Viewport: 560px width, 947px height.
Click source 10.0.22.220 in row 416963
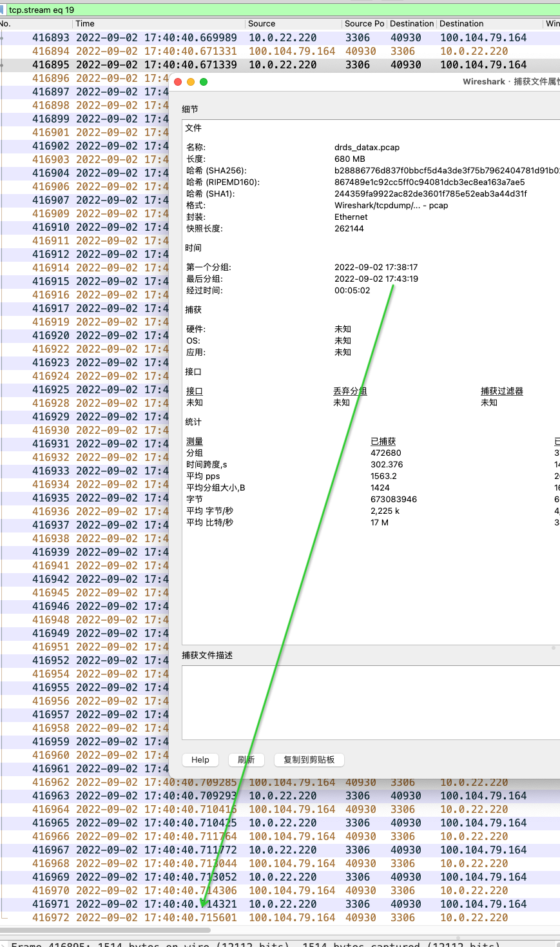283,796
